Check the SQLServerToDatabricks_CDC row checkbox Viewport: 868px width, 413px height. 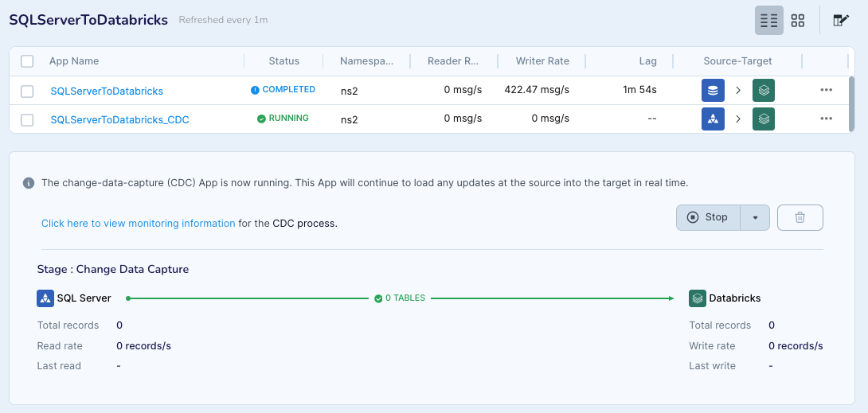[x=27, y=119]
